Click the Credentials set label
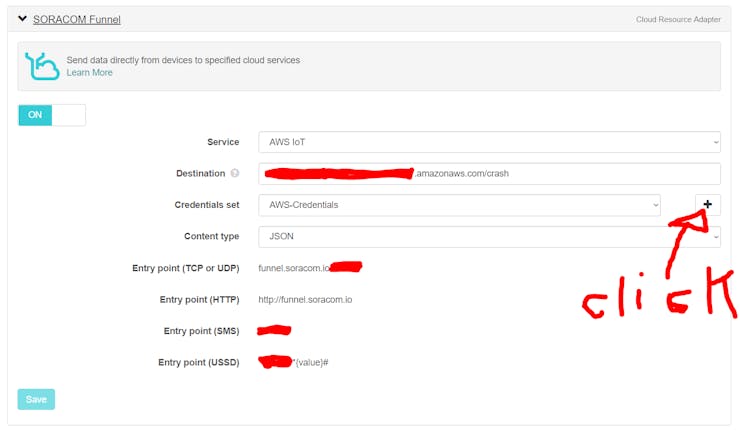The image size is (740, 431). pos(207,205)
